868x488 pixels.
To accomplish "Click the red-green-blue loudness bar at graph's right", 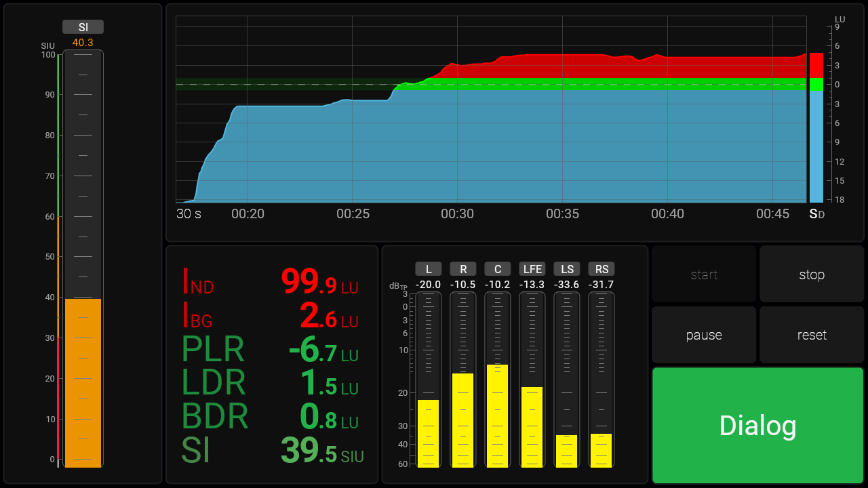I will [816, 127].
